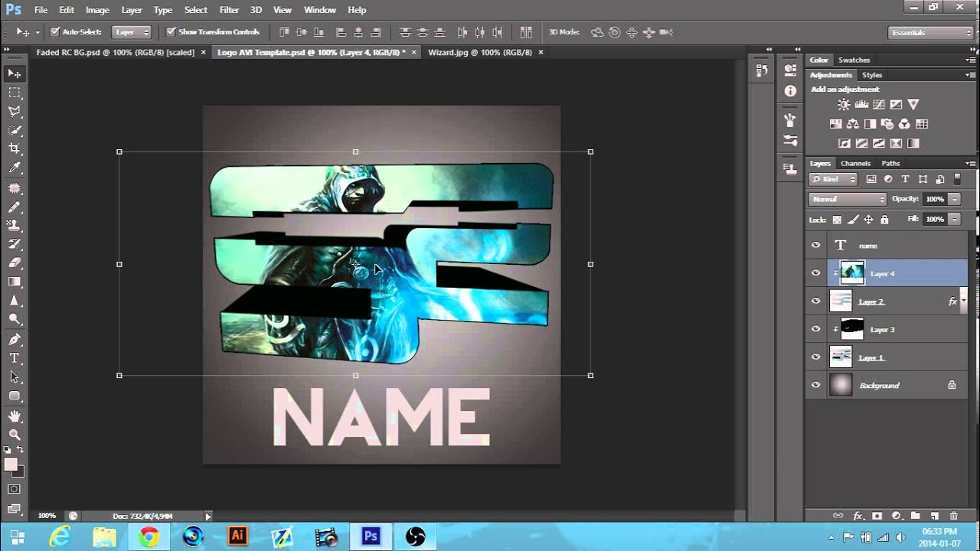Select the Layer 4 thumbnail
The image size is (980, 551).
click(x=852, y=273)
